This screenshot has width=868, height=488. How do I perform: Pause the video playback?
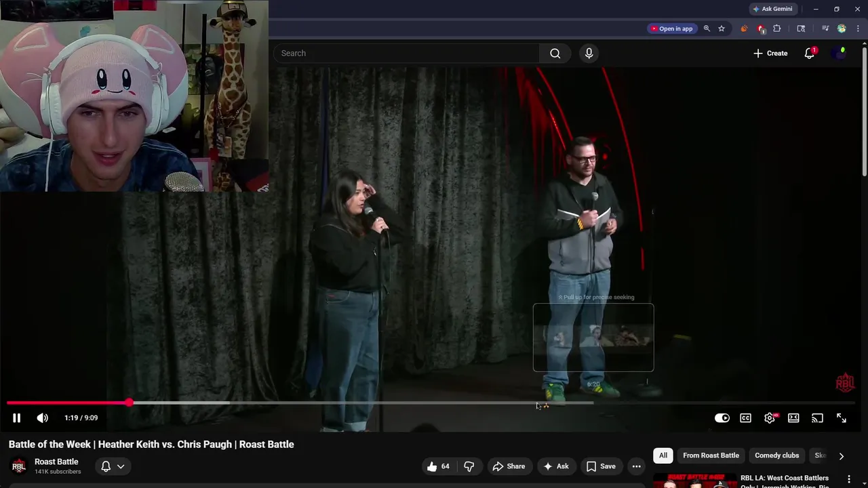coord(16,418)
